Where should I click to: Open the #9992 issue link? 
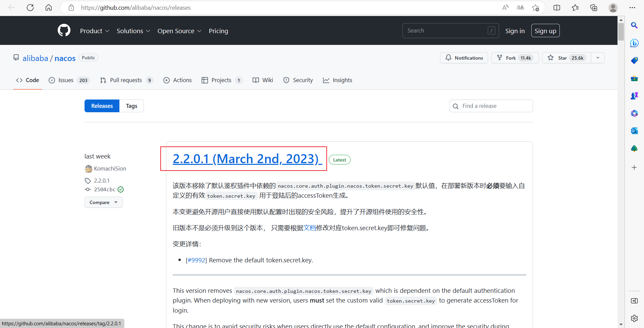(x=196, y=260)
